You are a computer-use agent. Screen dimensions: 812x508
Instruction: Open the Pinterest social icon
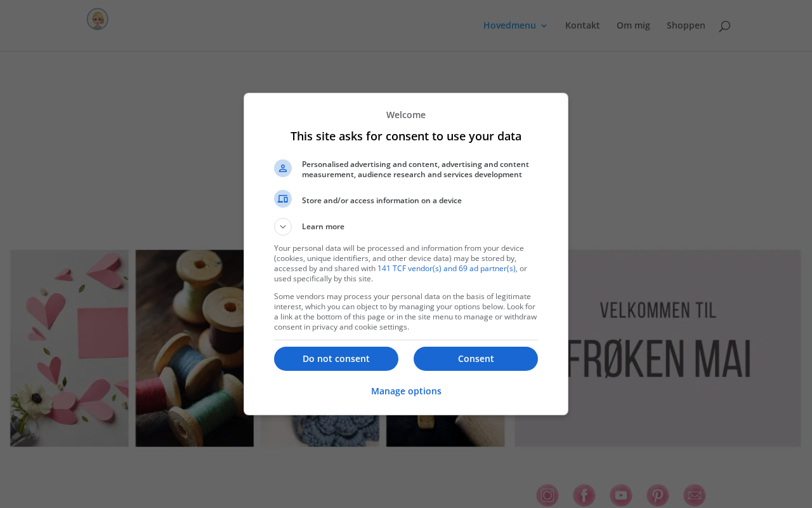click(658, 495)
